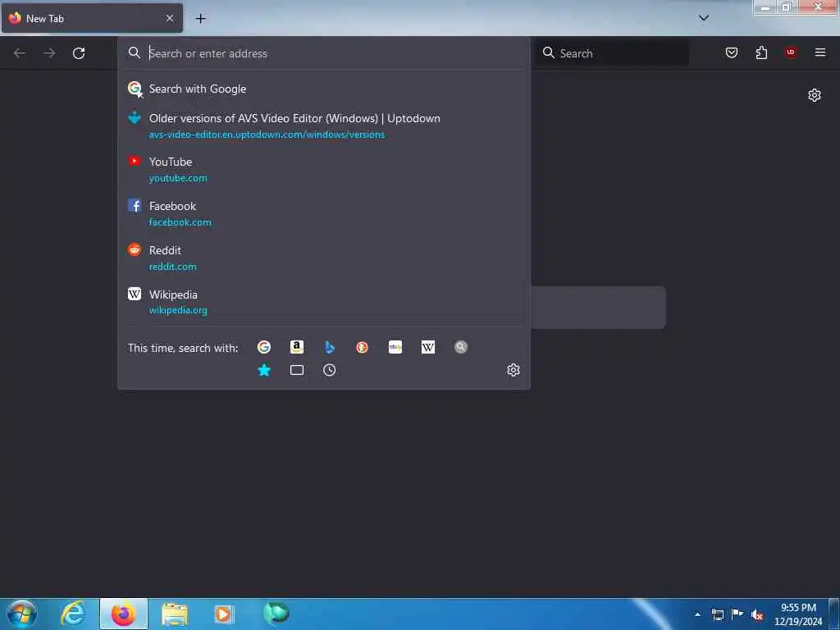Click the facebook.com URL text
840x630 pixels.
point(180,222)
